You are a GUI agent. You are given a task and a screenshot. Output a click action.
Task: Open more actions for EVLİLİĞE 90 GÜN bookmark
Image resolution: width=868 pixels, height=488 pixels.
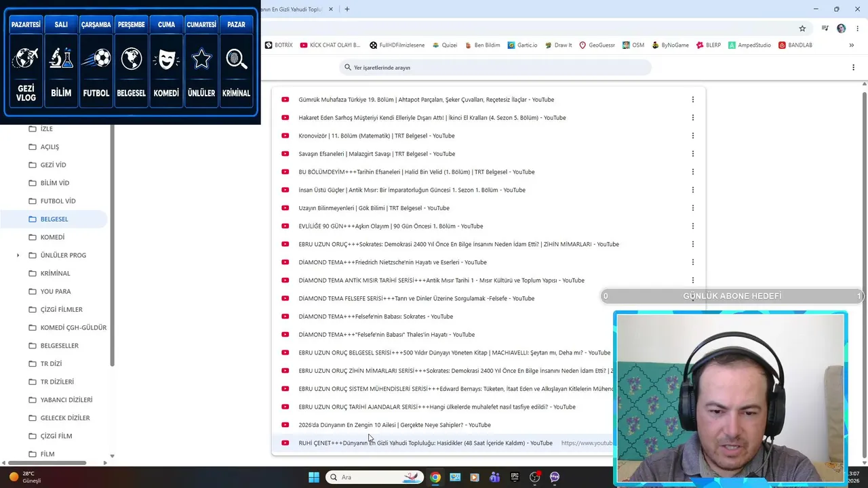(x=692, y=226)
